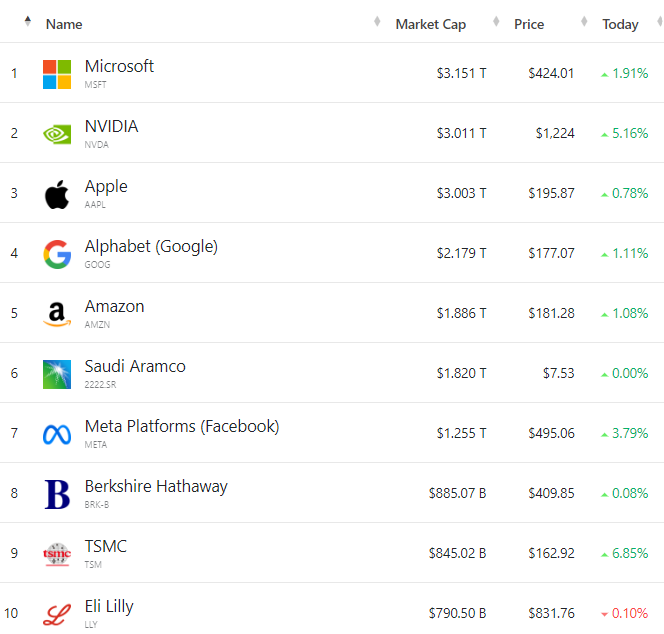Viewport: 664px width, 634px height.
Task: Sort by Today percentage change column
Action: click(620, 24)
